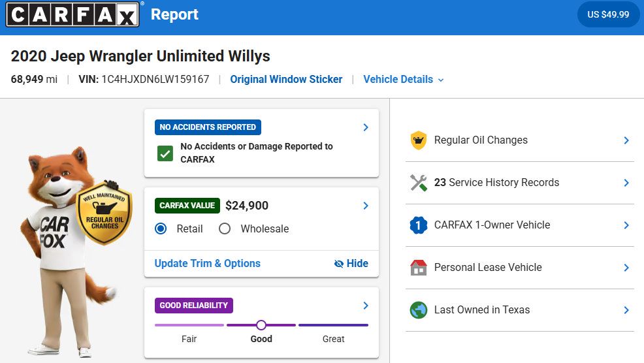The image size is (644, 363).
Task: Click Update Trim & Options link
Action: (208, 264)
